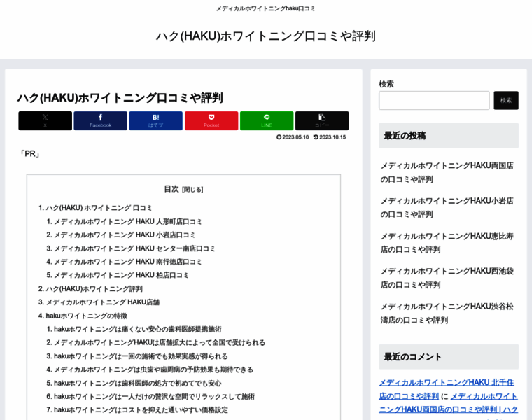Jump to HAKU センター南店口コミ entry

134,248
